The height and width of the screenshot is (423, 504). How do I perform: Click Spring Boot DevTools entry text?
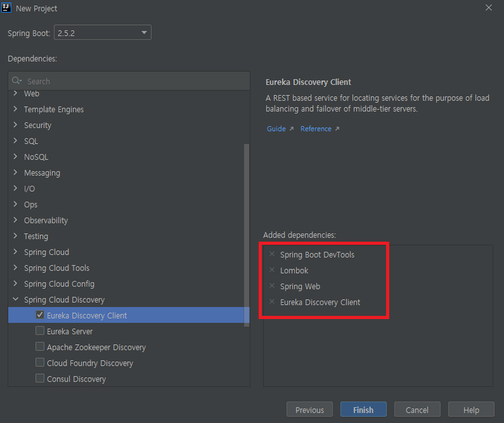pos(317,255)
